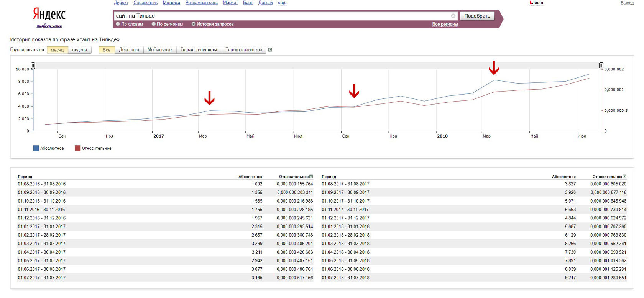
Task: Go to the Деньги link
Action: pos(266,3)
